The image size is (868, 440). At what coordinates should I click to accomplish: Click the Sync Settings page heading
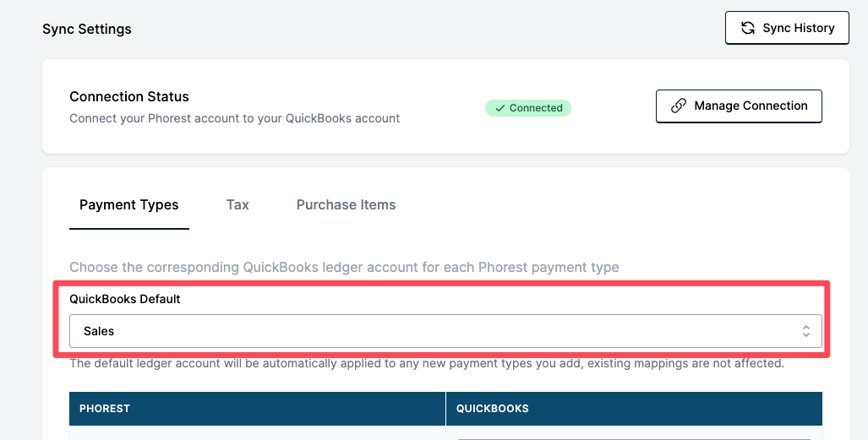pos(87,29)
